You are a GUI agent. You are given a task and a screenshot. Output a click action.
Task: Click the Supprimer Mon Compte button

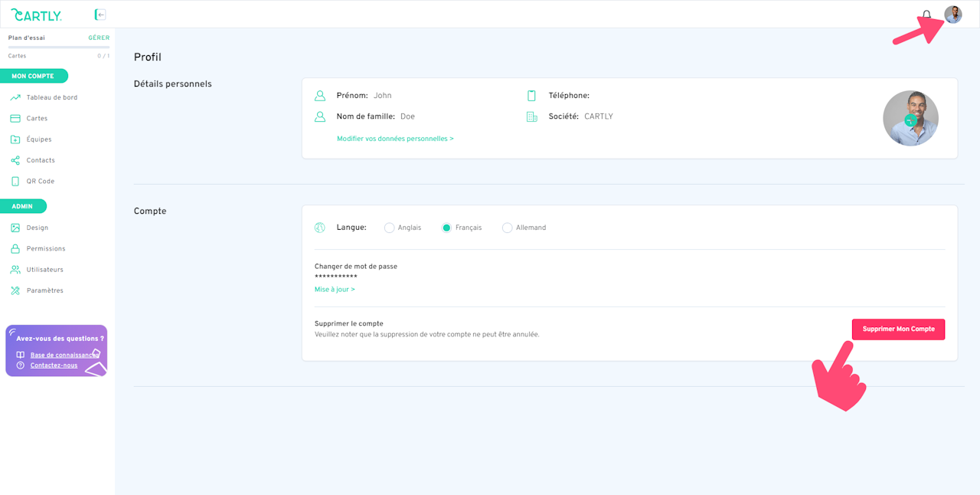898,329
